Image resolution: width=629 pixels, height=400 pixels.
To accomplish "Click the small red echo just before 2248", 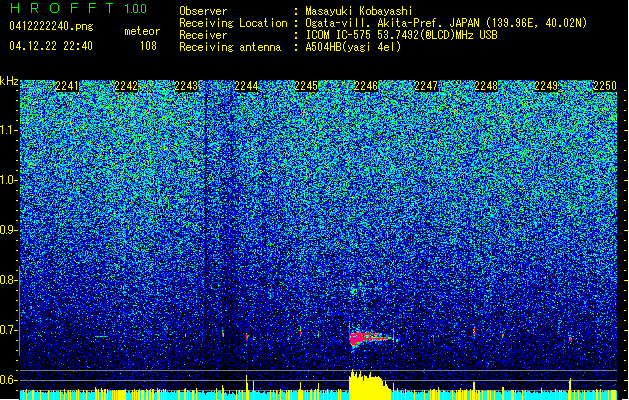I will (x=474, y=332).
